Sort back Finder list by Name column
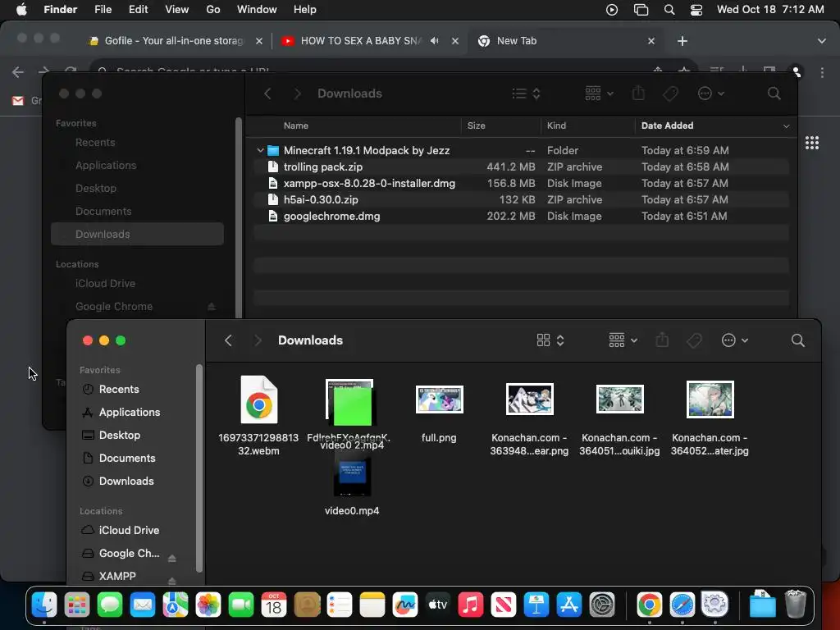 [x=295, y=126]
